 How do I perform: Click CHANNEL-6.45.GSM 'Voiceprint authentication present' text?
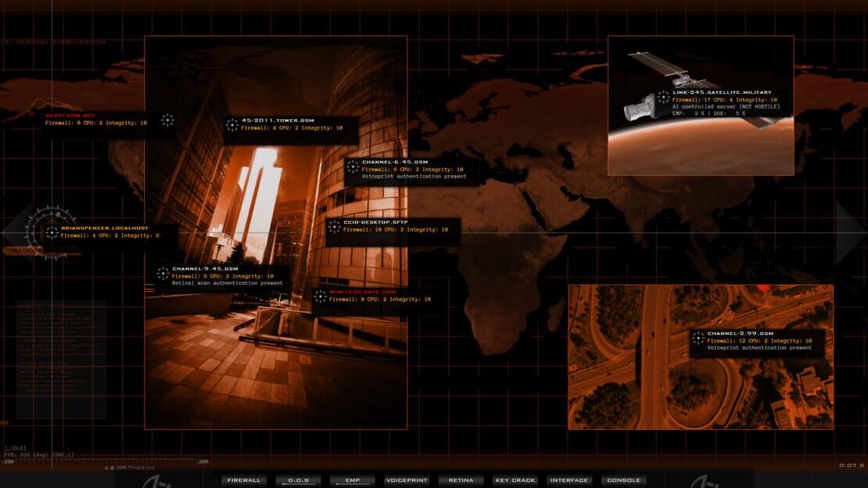tap(414, 176)
